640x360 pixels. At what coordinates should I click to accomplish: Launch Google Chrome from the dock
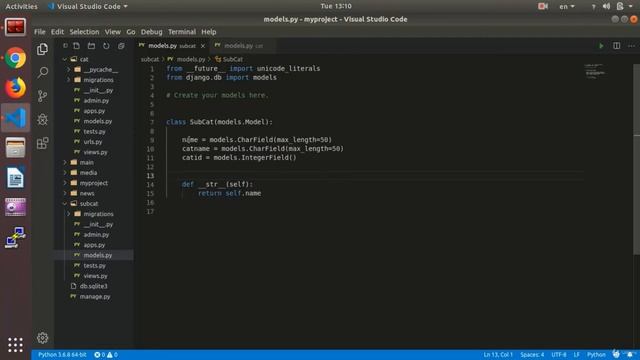[16, 58]
